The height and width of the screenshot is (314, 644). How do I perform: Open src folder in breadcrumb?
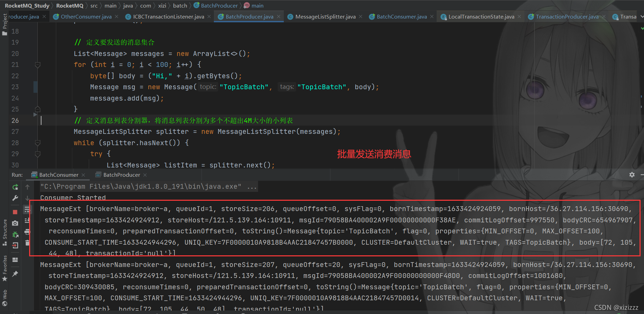pos(94,5)
